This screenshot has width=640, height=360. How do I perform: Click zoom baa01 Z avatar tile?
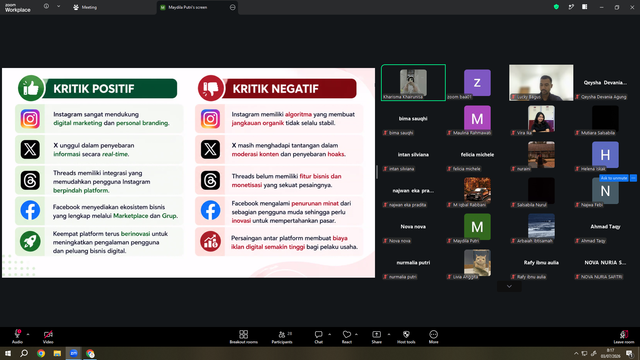point(477,83)
